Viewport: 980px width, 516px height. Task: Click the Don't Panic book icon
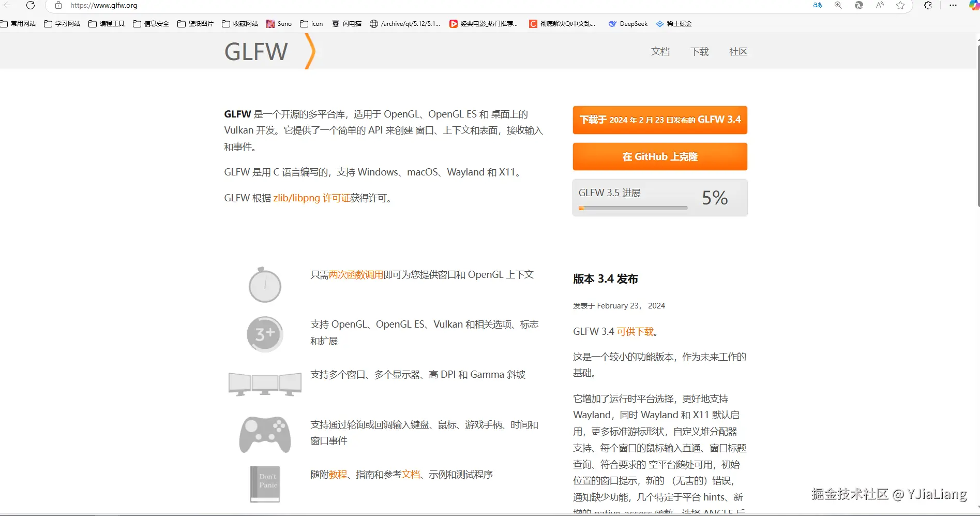265,484
